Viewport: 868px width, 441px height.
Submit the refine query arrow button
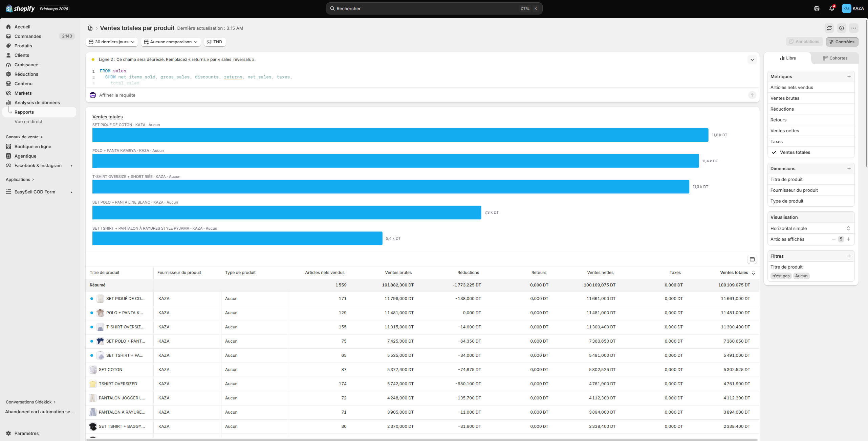pyautogui.click(x=752, y=95)
